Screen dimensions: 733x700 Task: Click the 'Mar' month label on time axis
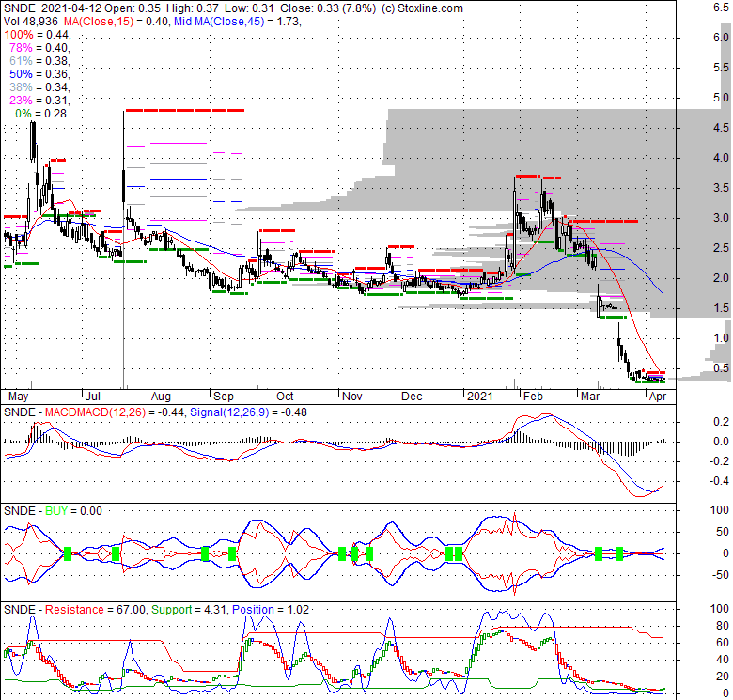click(x=590, y=397)
